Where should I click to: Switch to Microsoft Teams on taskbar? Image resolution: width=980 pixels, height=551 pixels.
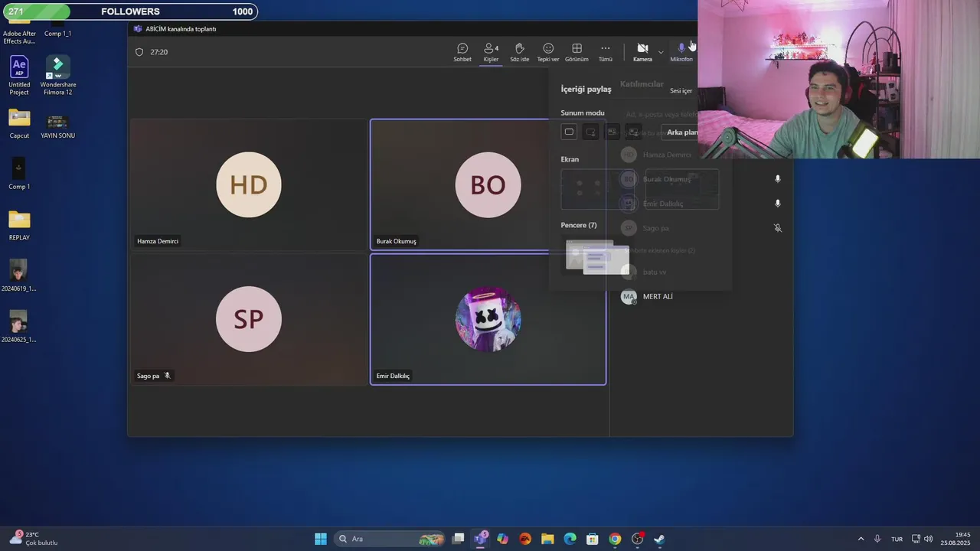(481, 539)
